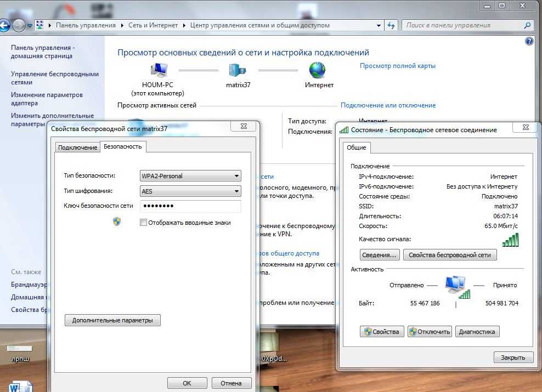
Task: Select the Безопасность tab
Action: click(x=123, y=146)
